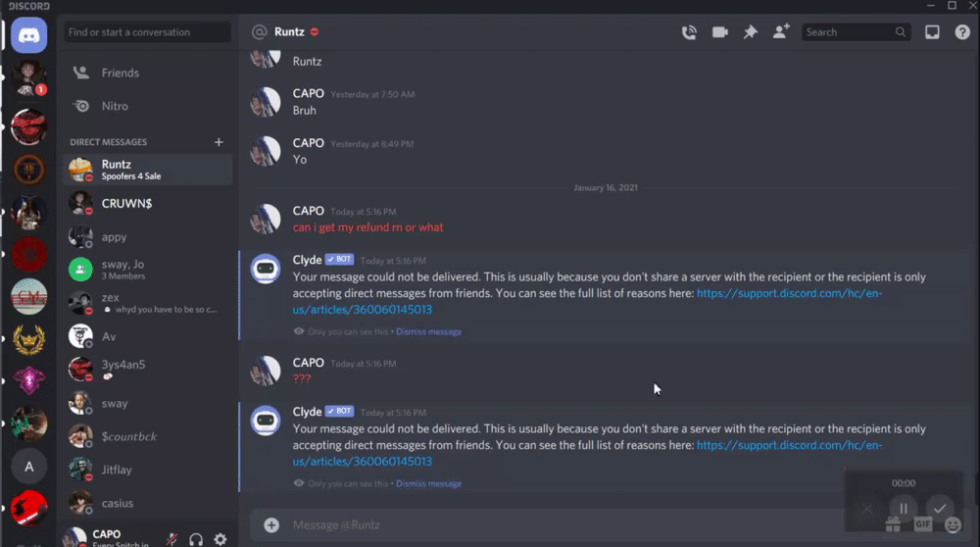Open the Help icon
This screenshot has width=980, height=547.
(962, 32)
